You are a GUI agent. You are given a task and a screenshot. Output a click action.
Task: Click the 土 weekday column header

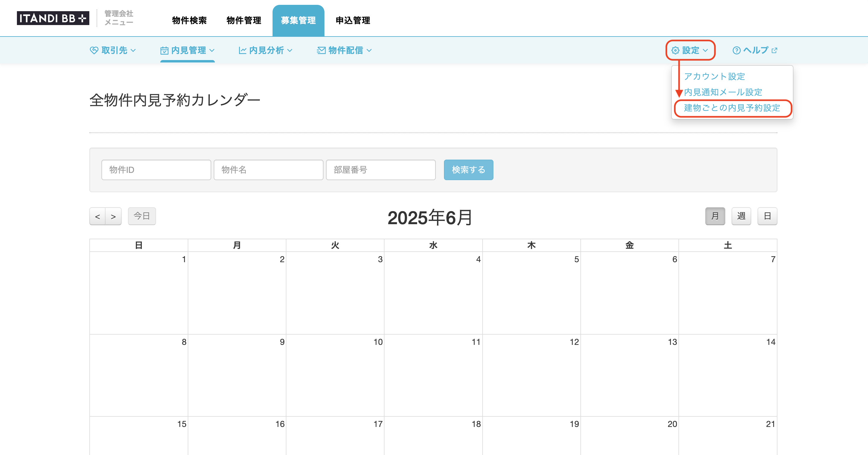click(728, 245)
